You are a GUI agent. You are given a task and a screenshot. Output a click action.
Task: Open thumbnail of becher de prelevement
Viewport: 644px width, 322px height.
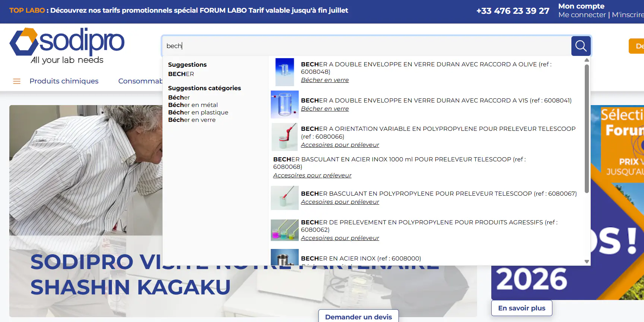tap(285, 230)
